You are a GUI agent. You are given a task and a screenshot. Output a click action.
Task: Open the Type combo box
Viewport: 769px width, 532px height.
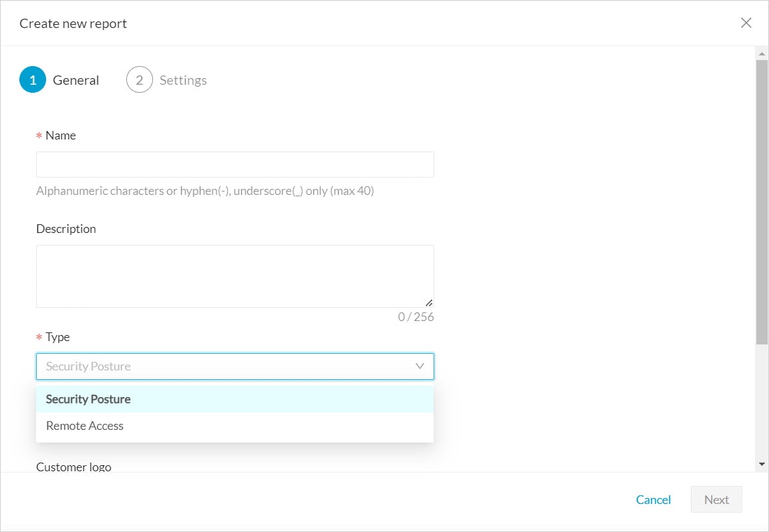pyautogui.click(x=227, y=366)
